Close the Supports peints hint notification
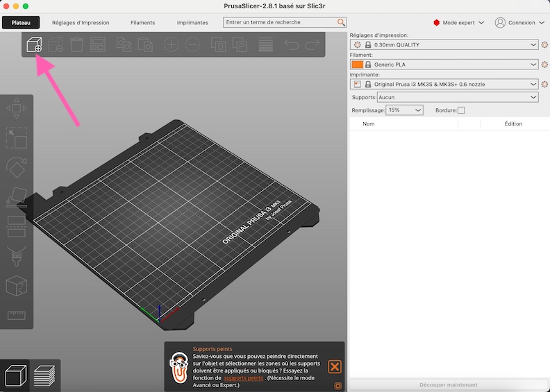 (x=335, y=367)
